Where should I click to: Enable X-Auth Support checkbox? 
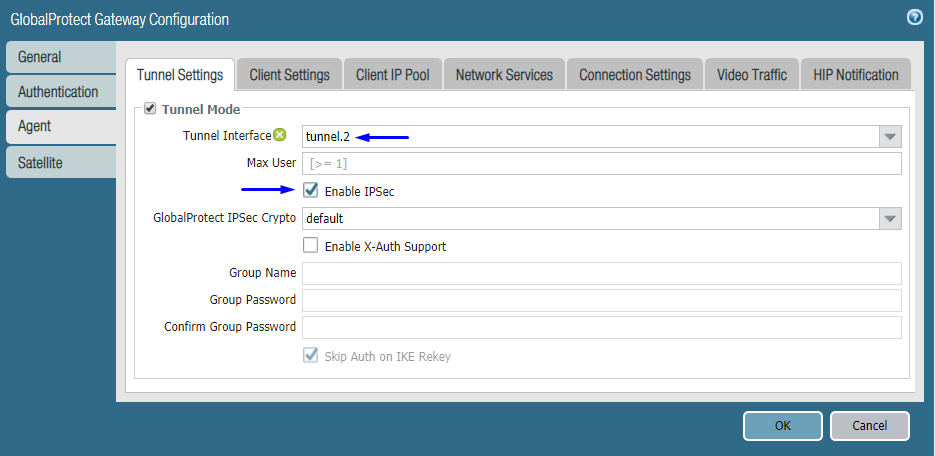(311, 246)
